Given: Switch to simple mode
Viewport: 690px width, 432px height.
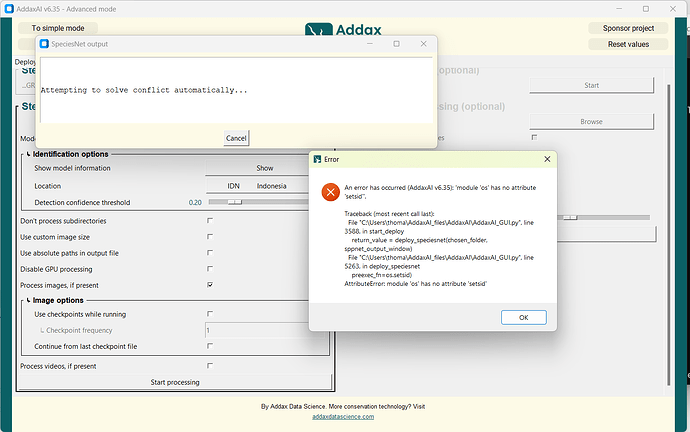Looking at the screenshot, I should coord(58,28).
